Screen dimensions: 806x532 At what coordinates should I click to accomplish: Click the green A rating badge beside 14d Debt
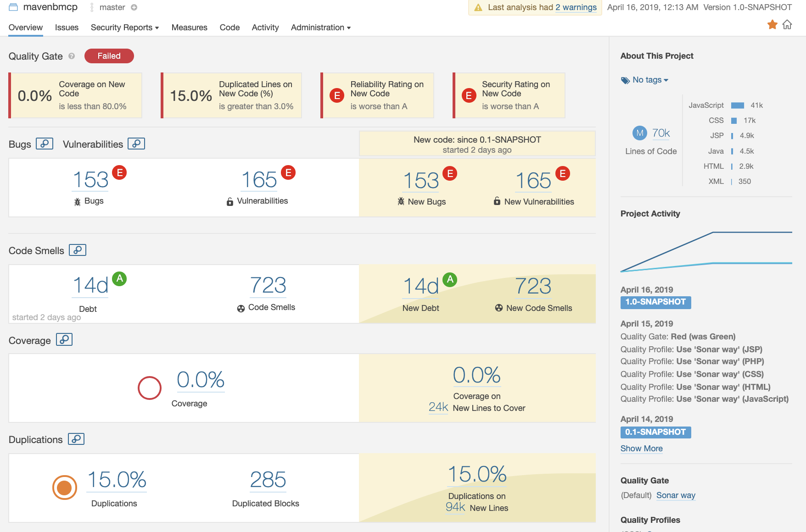pos(119,278)
